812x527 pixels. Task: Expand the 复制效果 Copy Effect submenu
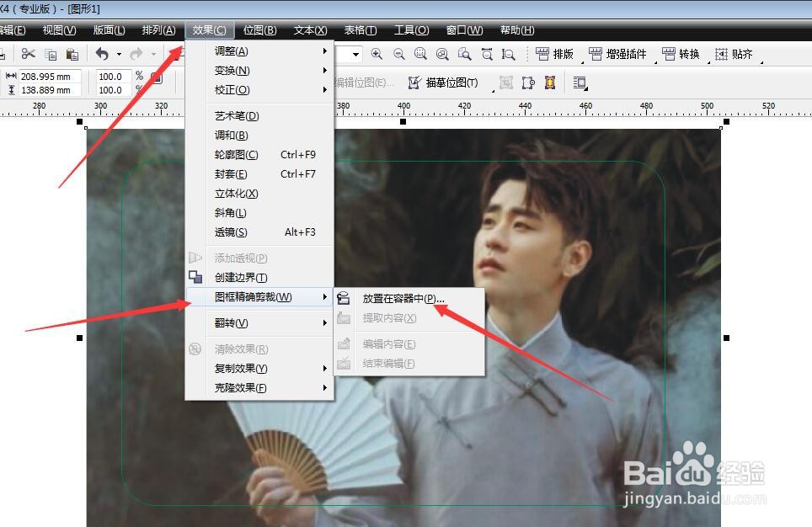click(x=259, y=368)
